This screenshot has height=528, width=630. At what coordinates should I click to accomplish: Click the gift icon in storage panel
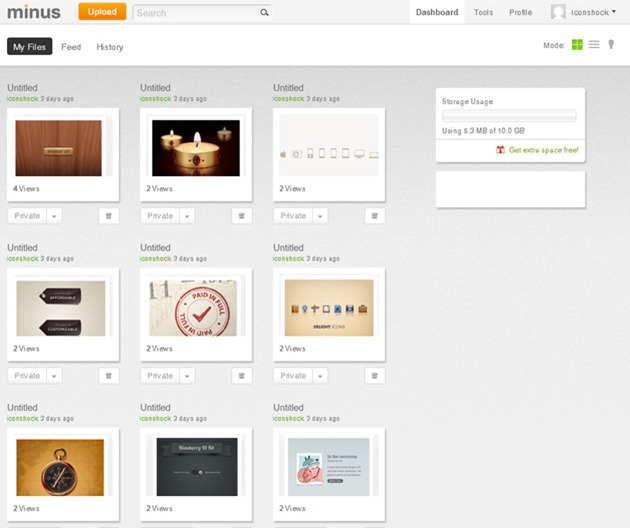[500, 150]
